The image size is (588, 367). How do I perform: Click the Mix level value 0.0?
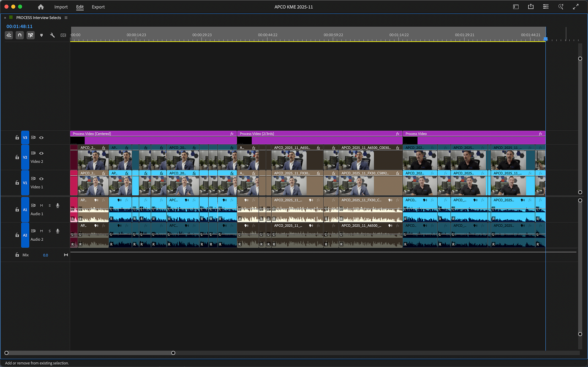coord(45,255)
